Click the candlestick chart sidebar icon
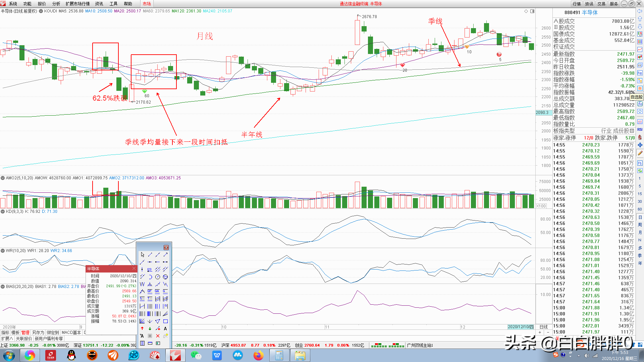The image size is (644, 362). (x=640, y=57)
